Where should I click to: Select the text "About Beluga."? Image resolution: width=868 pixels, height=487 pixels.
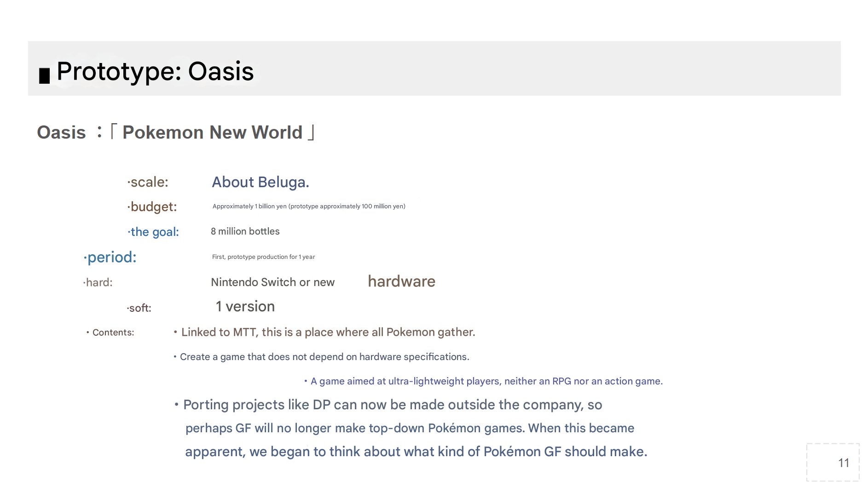point(260,182)
